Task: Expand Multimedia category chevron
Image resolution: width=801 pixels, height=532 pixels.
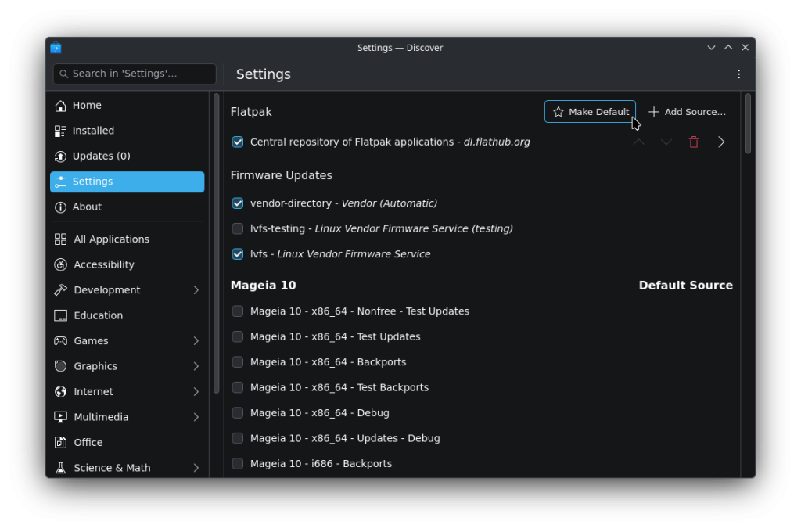Action: (196, 417)
